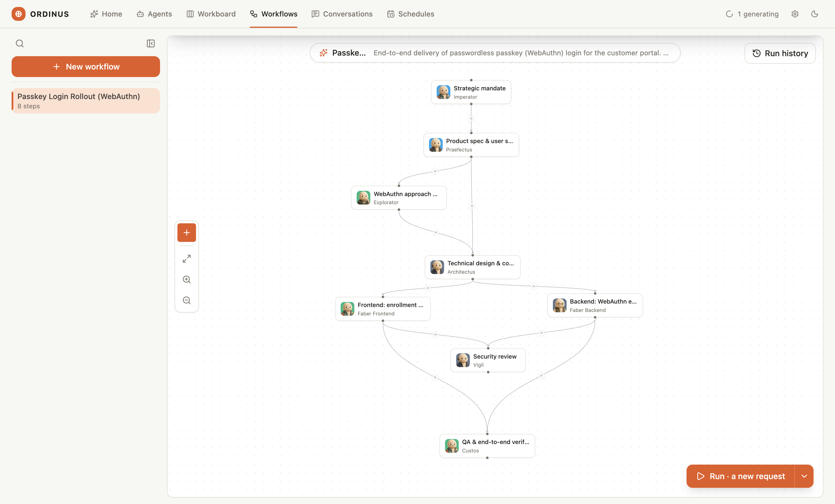Toggle dark mode with moon icon
Image resolution: width=835 pixels, height=504 pixels.
tap(815, 14)
